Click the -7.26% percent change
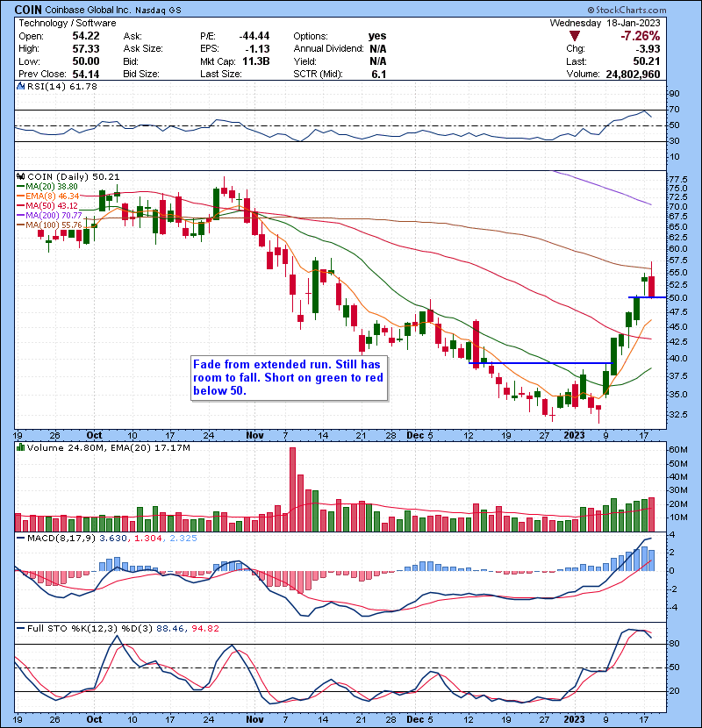 [641, 36]
